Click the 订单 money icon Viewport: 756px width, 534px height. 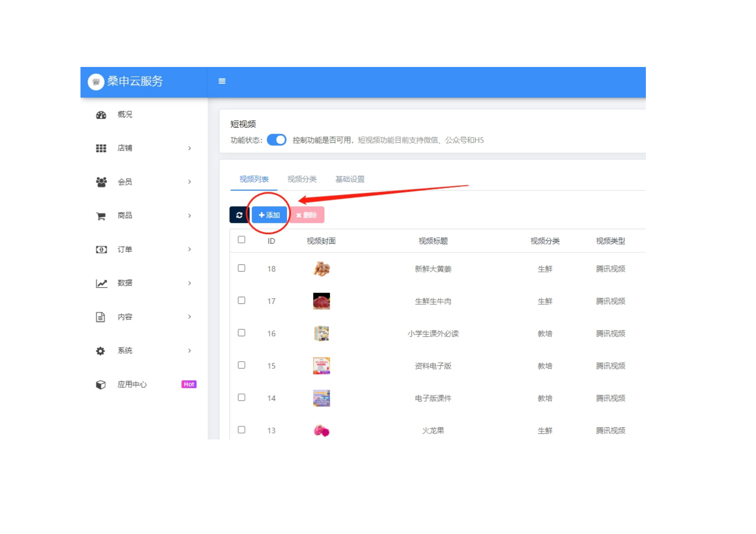pyautogui.click(x=101, y=250)
